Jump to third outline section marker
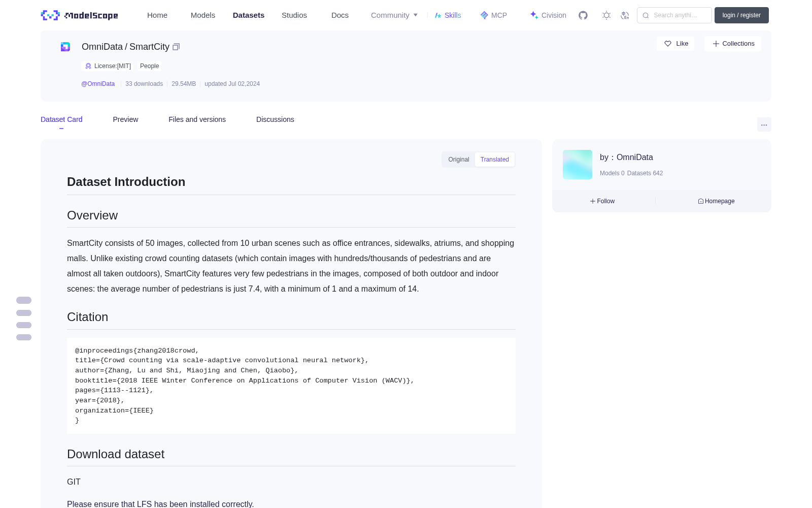This screenshot has height=508, width=812. tap(24, 325)
